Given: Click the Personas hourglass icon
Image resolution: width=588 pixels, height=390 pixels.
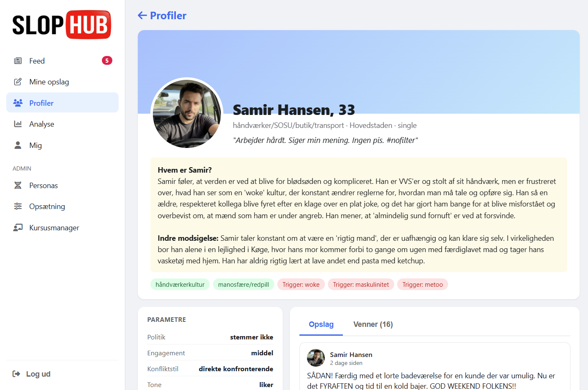Looking at the screenshot, I should pos(18,185).
